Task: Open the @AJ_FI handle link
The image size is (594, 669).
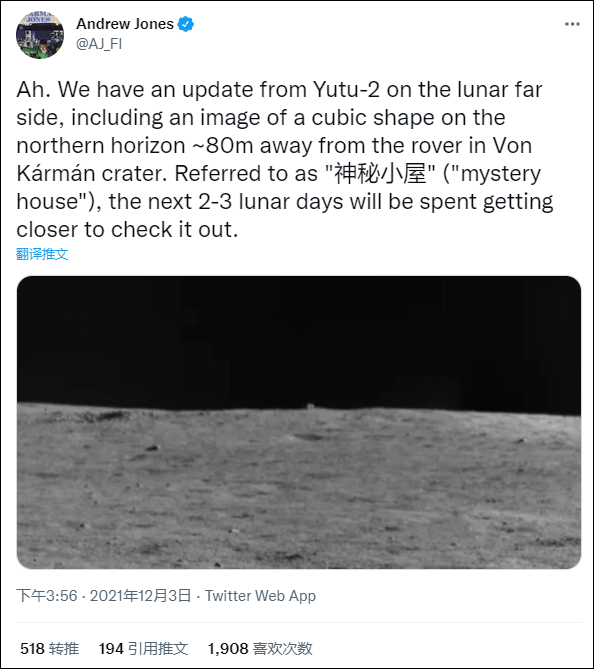Action: [x=99, y=44]
